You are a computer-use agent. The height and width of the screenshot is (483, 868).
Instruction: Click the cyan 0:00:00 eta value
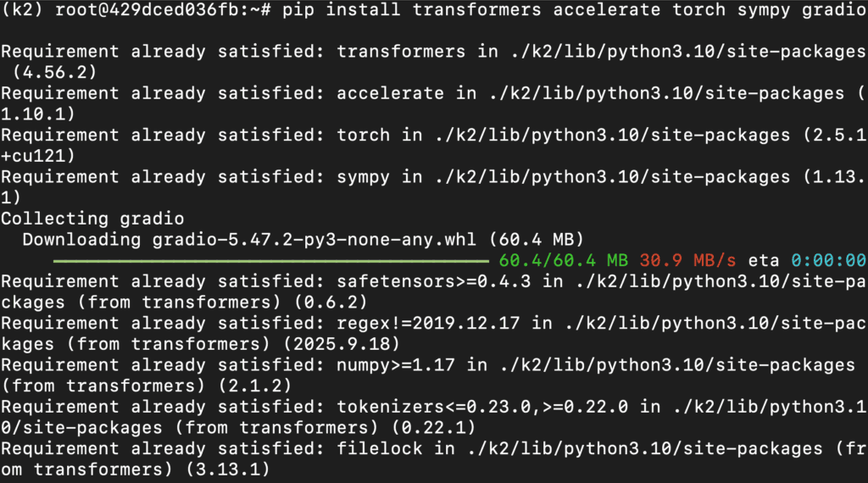828,260
